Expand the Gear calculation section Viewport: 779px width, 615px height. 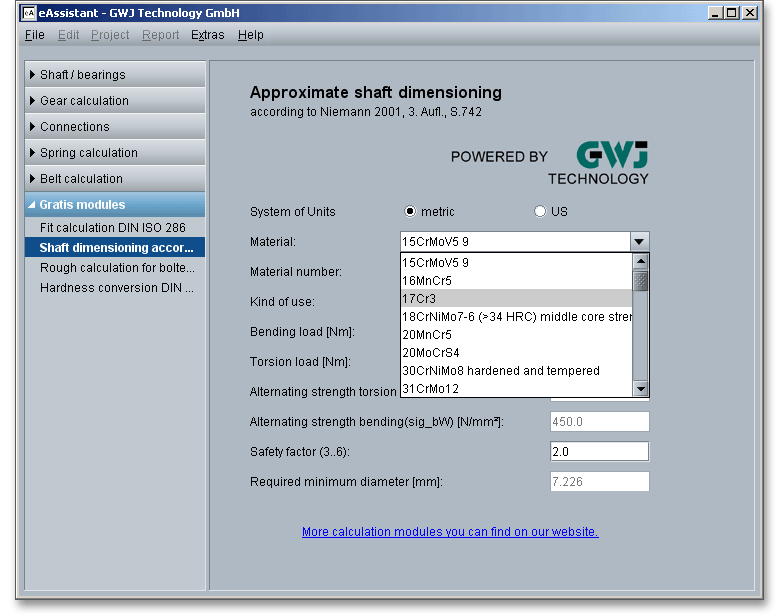coord(115,101)
